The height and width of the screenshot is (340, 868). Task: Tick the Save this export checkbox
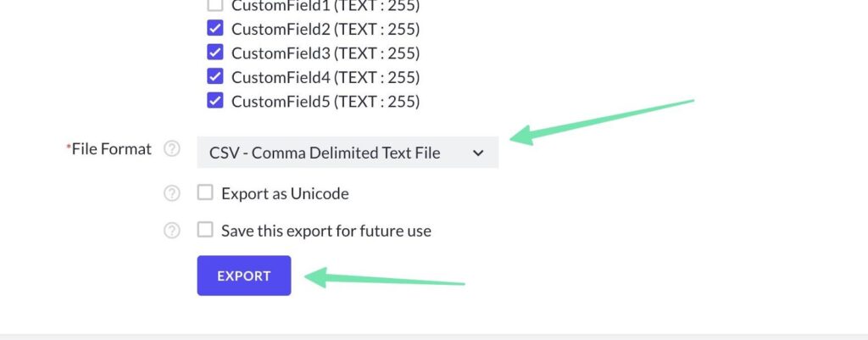click(x=205, y=230)
